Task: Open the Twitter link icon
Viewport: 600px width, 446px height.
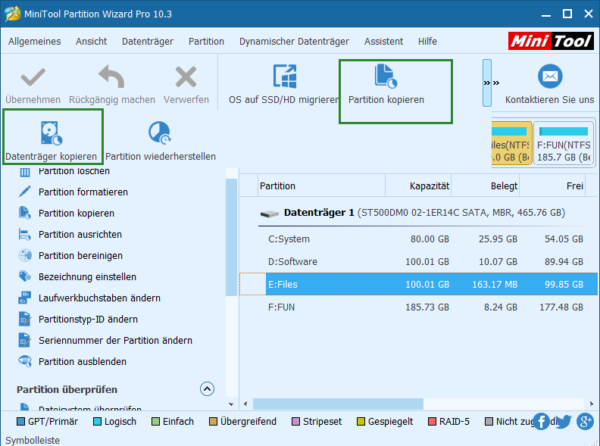Action: 563,422
